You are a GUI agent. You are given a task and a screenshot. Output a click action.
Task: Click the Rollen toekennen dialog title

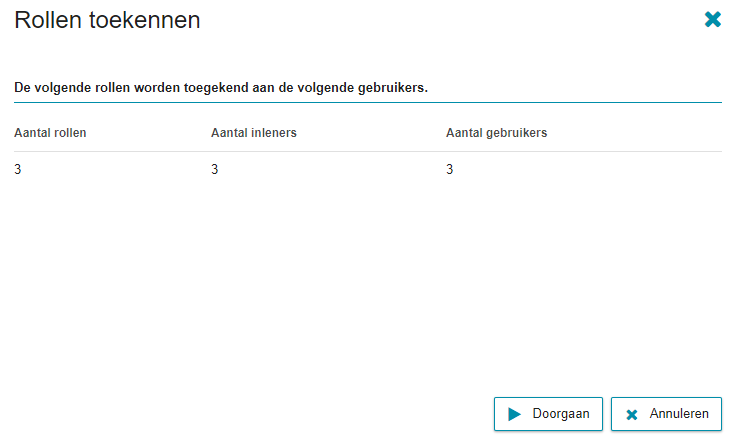[x=107, y=20]
